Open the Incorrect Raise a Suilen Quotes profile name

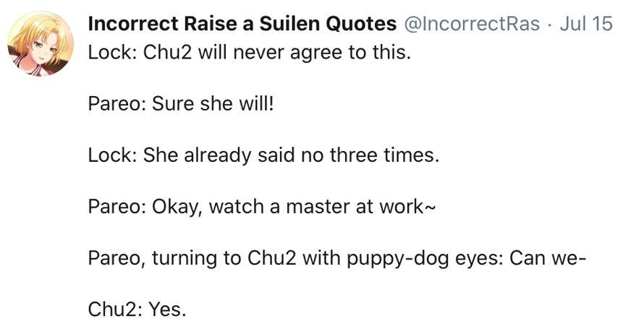click(242, 24)
